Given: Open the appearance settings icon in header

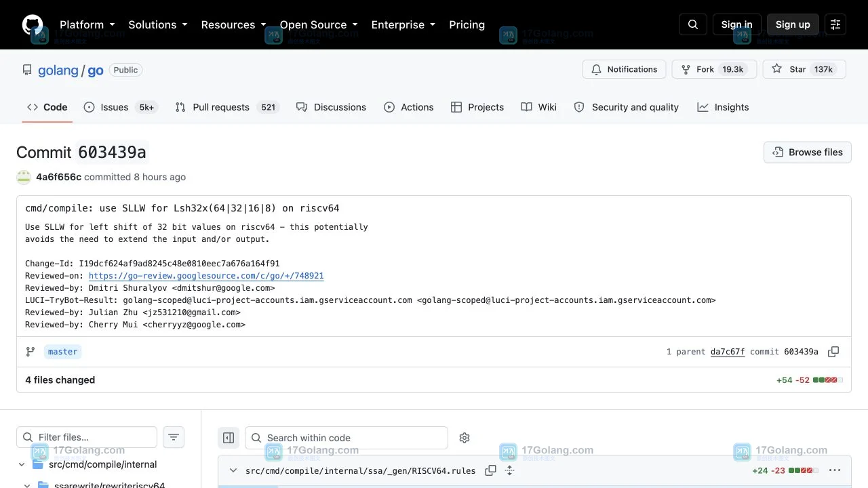Looking at the screenshot, I should [x=835, y=24].
